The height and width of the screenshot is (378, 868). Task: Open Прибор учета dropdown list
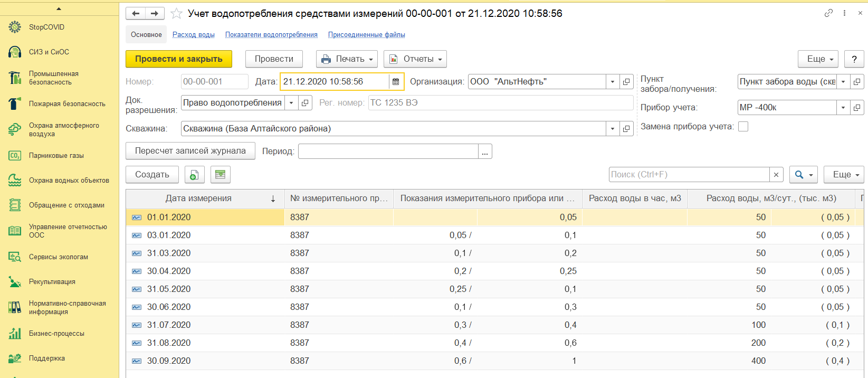pos(843,108)
